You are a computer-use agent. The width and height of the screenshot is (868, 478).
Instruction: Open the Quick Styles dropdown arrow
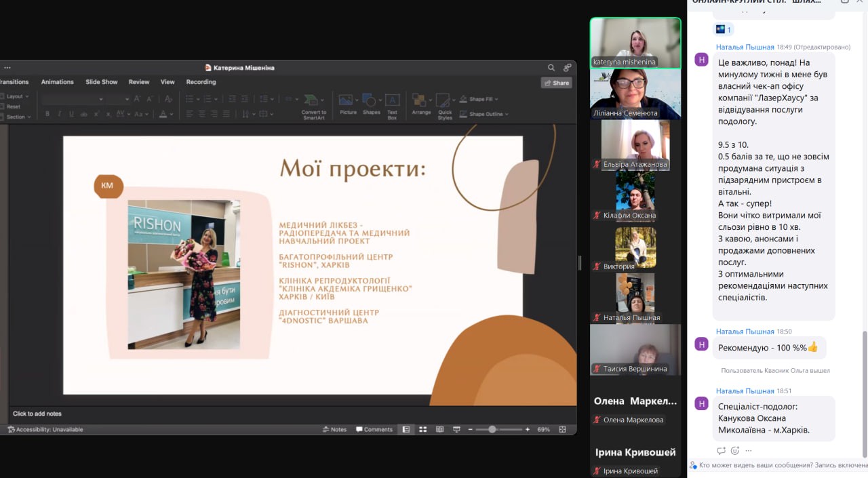pos(452,99)
